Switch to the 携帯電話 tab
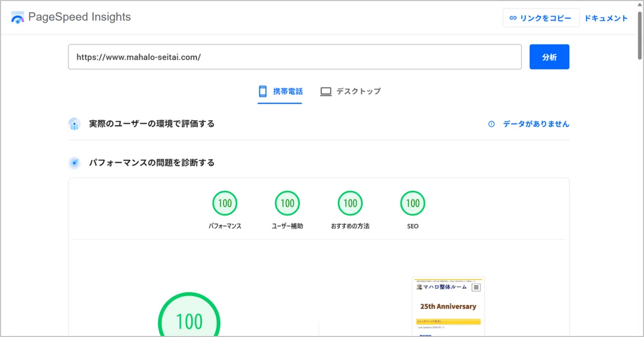This screenshot has height=337, width=644. 280,91
